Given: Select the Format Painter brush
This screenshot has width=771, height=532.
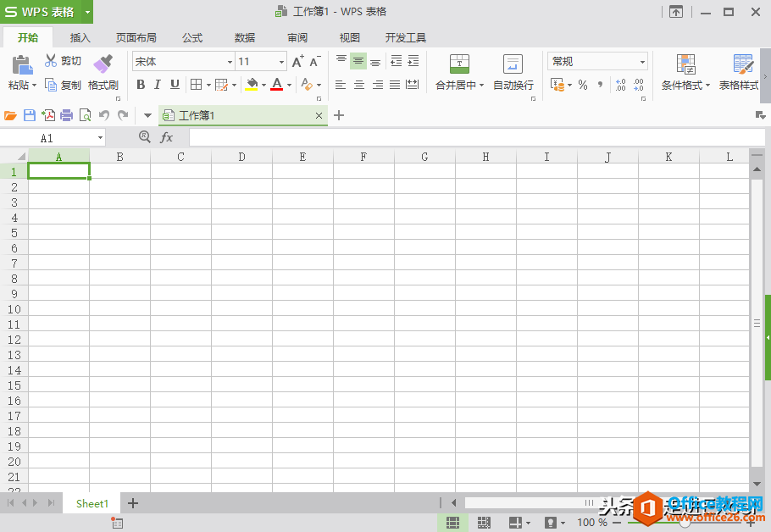Looking at the screenshot, I should (x=103, y=64).
